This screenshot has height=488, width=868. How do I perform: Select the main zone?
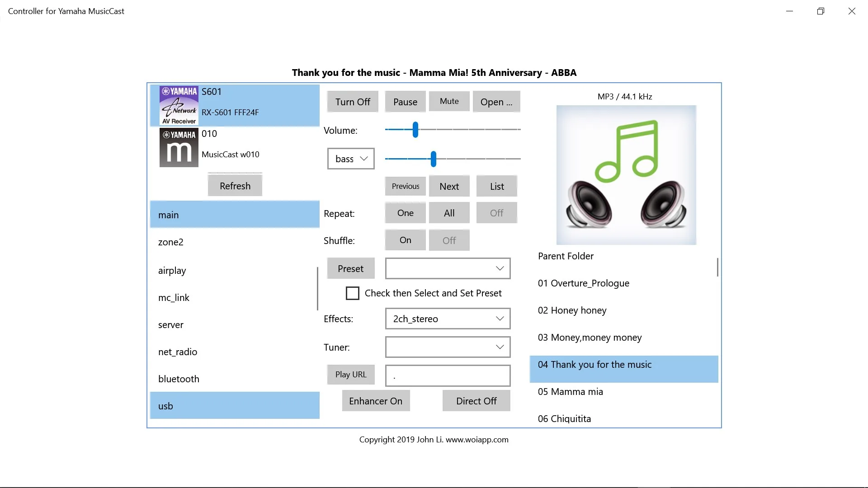[235, 215]
